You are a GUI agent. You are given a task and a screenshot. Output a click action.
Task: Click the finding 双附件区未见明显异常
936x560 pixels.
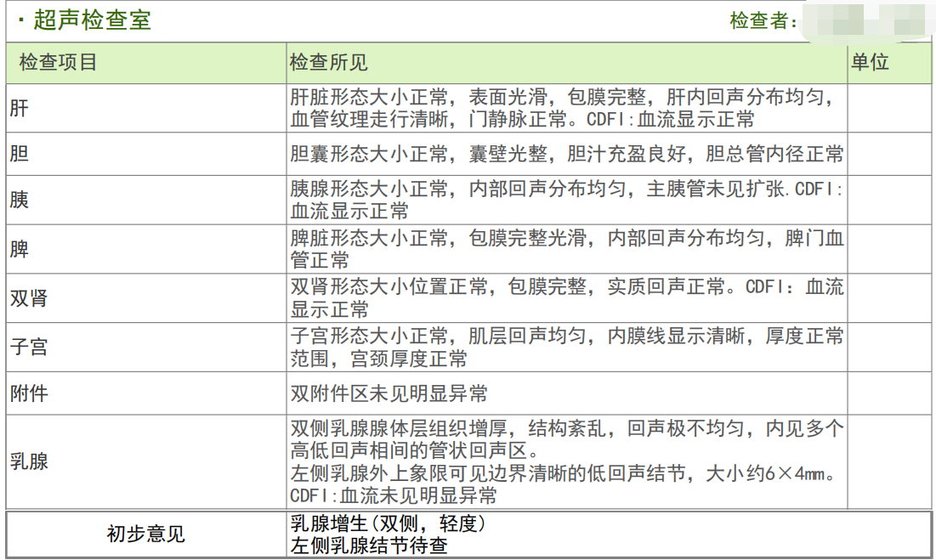click(x=389, y=393)
